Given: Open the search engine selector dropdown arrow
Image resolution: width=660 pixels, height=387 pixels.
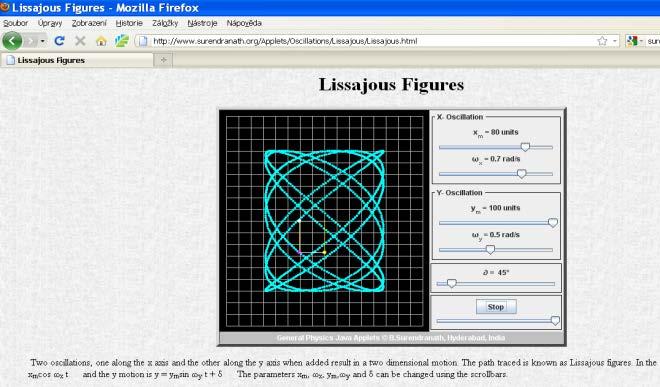Looking at the screenshot, I should tap(641, 41).
